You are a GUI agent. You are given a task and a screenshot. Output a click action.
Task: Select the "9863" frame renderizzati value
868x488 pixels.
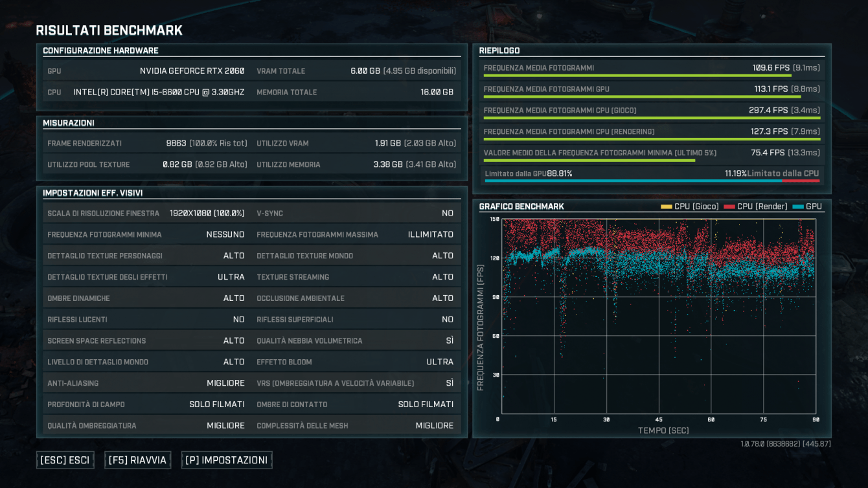(176, 144)
